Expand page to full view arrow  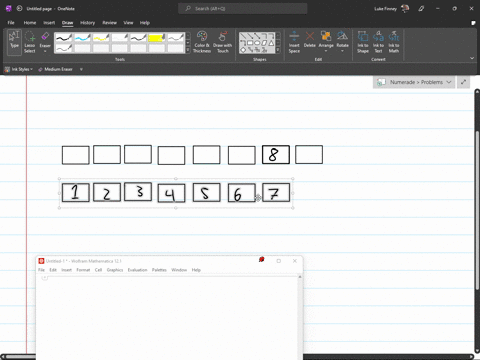pyautogui.click(x=463, y=82)
